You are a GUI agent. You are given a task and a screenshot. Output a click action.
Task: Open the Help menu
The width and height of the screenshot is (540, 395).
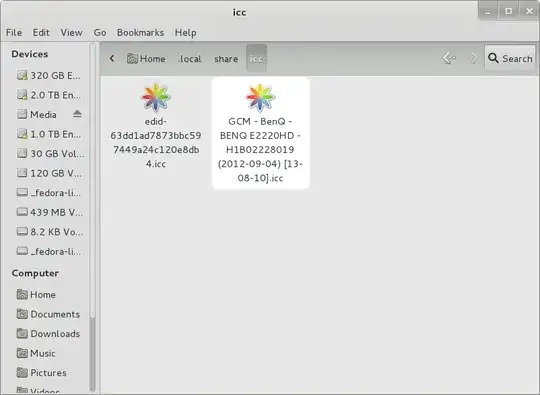(x=186, y=32)
